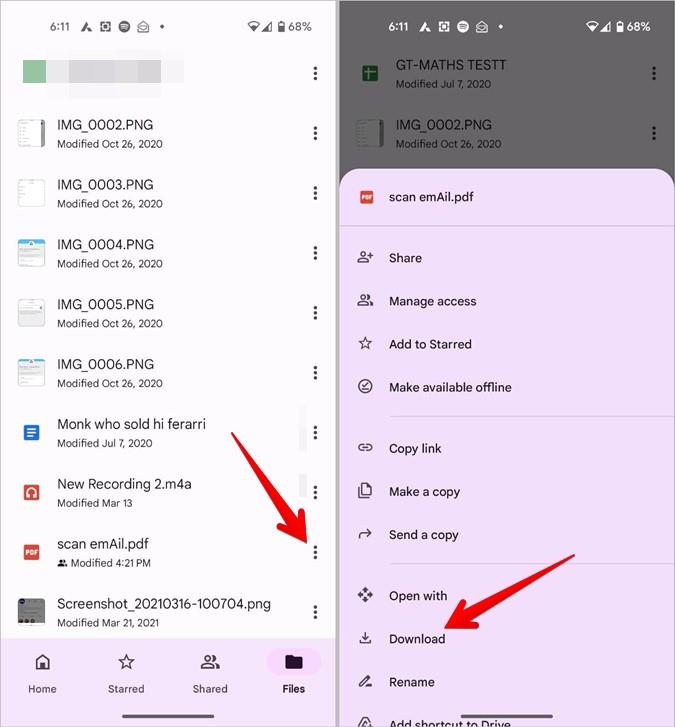Screen dimensions: 675x727
Task: Open the three-dot menu for GT-MATHS TESTT
Action: [x=654, y=73]
